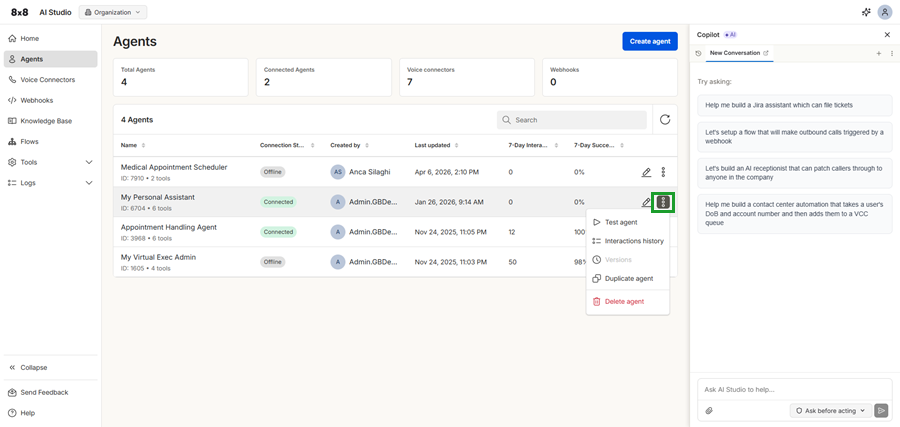Click Offline badge for Medical Appointment Scheduler

coord(273,172)
